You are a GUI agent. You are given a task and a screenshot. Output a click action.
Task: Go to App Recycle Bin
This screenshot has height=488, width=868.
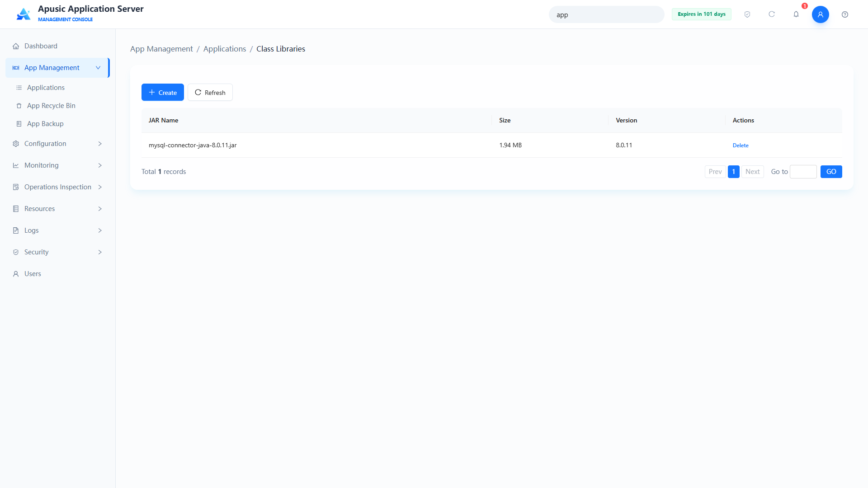(57, 106)
